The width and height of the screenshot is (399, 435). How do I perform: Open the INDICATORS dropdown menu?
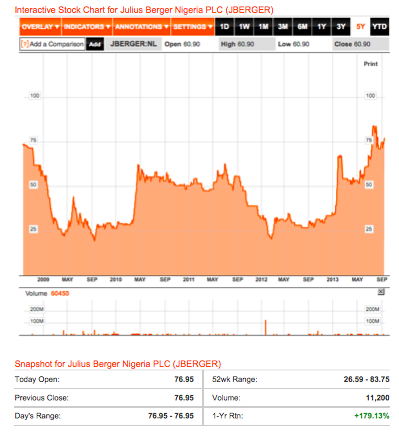coord(87,27)
